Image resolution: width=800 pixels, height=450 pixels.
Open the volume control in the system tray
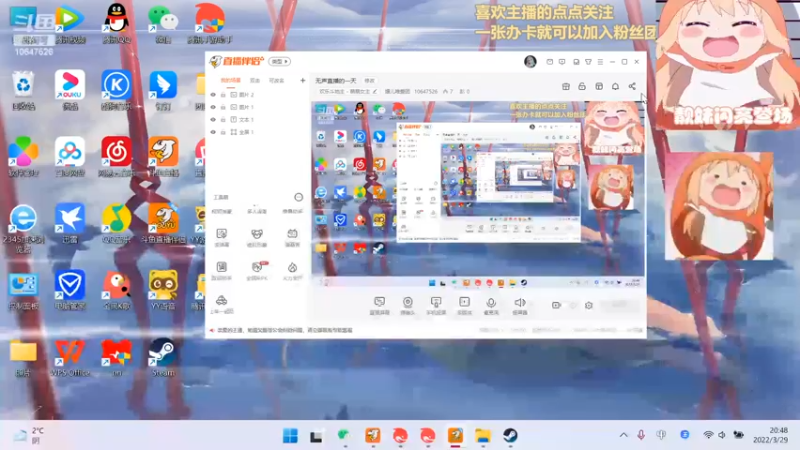pos(722,435)
